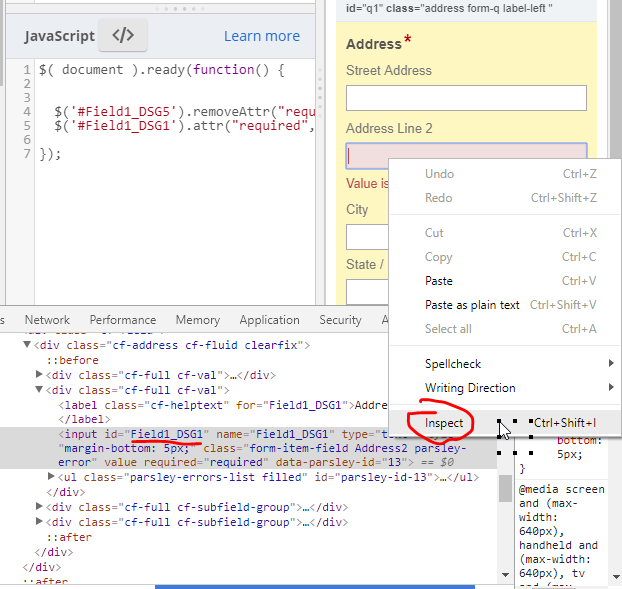Expand the first cf-subfield-group div
Screen dimensions: 622x589
click(x=40, y=507)
